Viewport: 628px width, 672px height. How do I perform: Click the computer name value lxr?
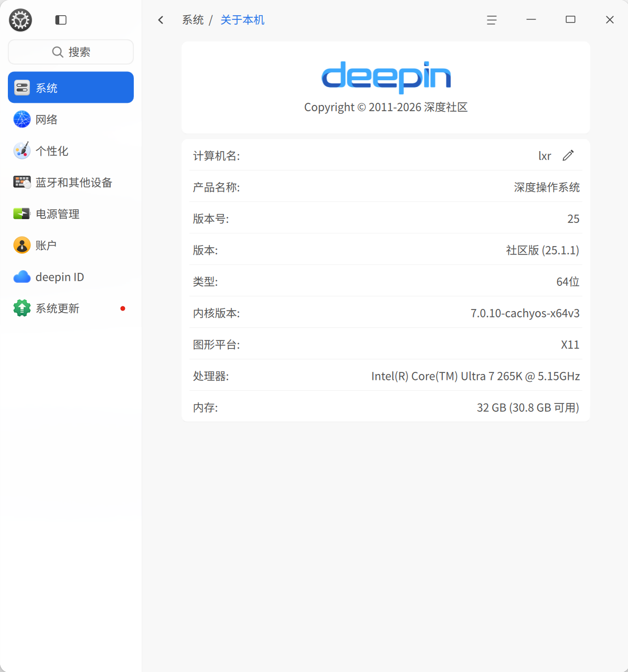pos(545,156)
